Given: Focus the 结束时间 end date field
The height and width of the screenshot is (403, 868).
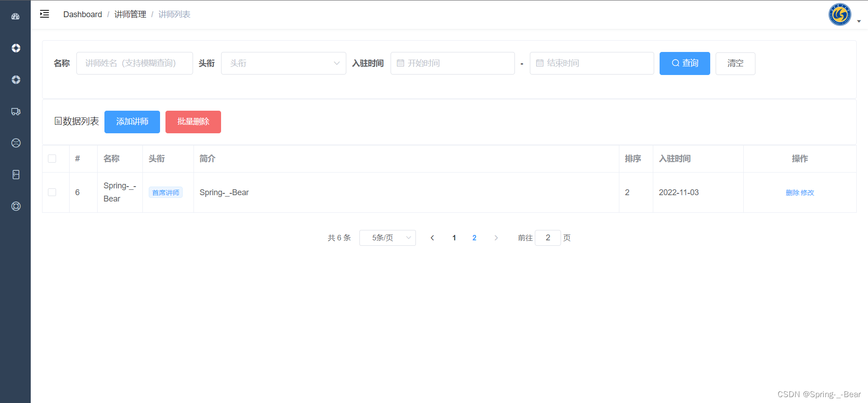Looking at the screenshot, I should coord(592,63).
